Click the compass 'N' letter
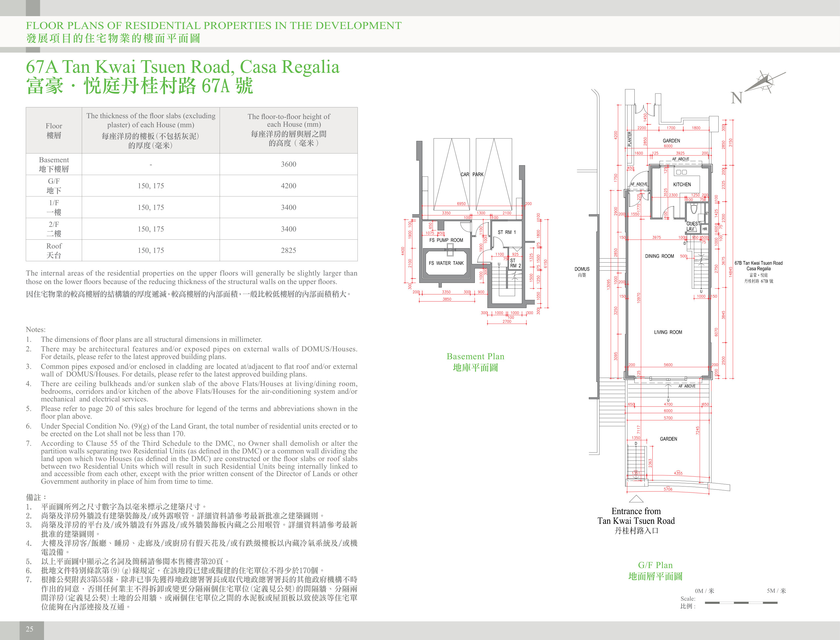The image size is (840, 640). click(737, 98)
